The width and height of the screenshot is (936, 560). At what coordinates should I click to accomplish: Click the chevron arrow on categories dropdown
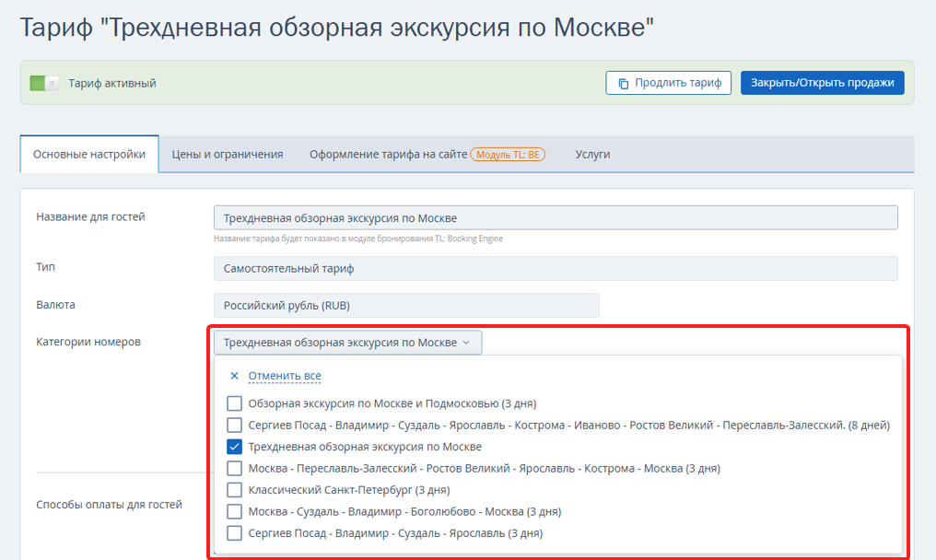(466, 343)
